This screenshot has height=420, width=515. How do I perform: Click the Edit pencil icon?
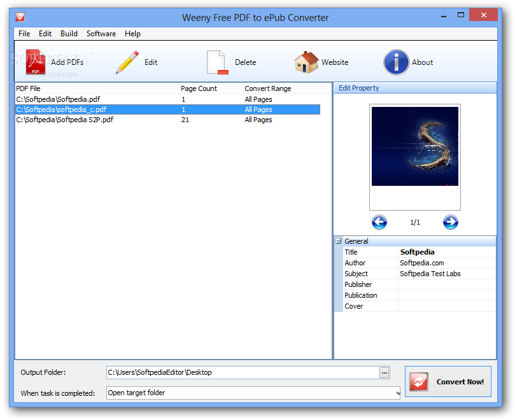127,62
